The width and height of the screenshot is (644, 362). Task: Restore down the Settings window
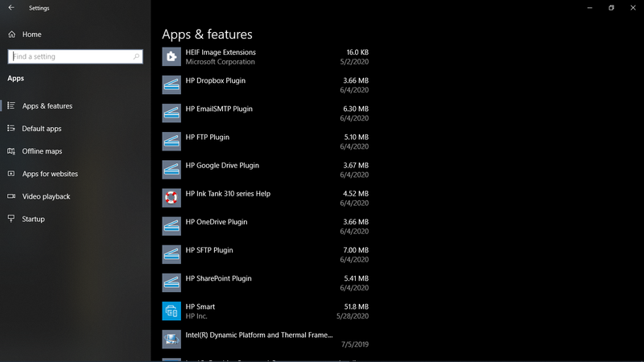611,8
